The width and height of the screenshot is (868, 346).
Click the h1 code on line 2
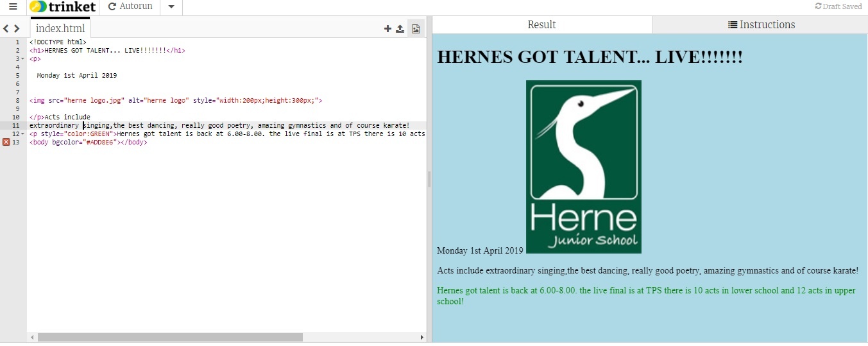tap(107, 50)
